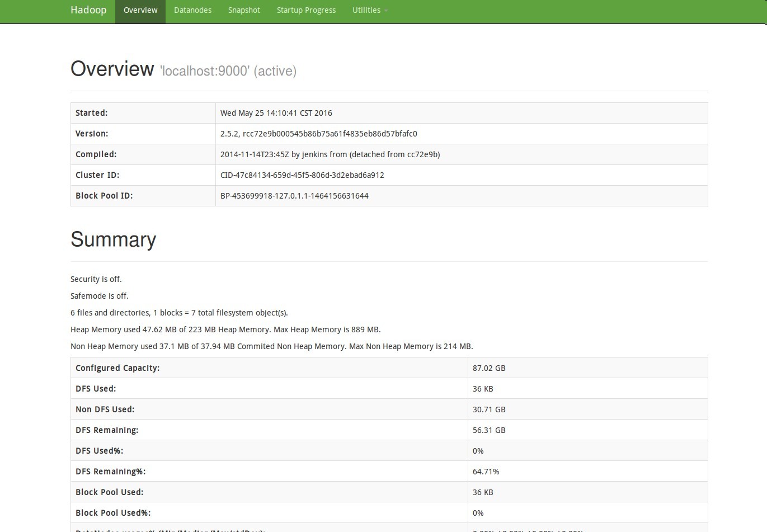Select the Block Pool Used% 0% value
This screenshot has width=767, height=532.
click(478, 513)
